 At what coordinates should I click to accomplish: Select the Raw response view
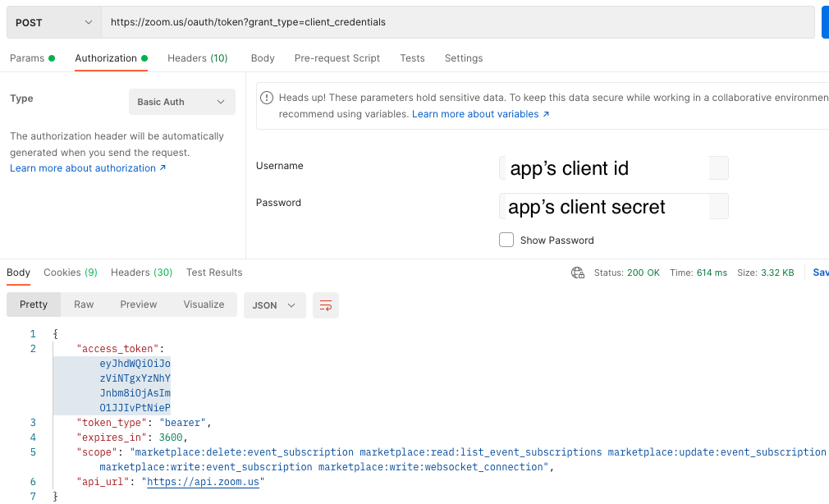pos(84,305)
